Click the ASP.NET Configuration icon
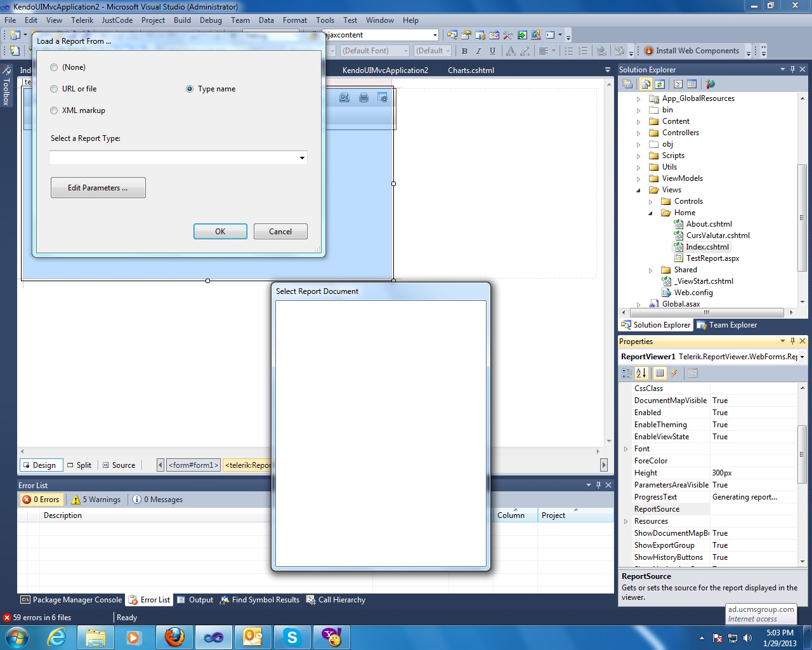The width and height of the screenshot is (812, 650). pos(710,84)
